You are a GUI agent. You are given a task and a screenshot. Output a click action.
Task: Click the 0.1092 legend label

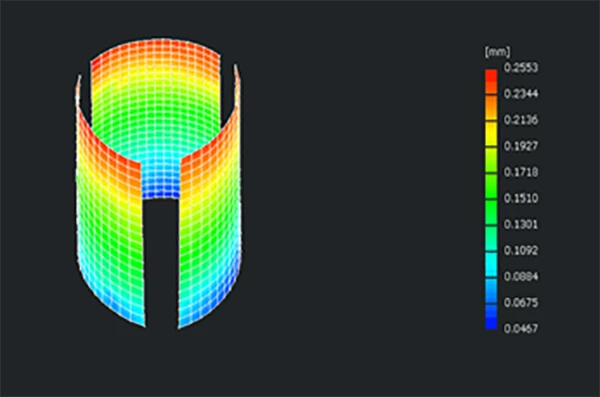point(521,250)
